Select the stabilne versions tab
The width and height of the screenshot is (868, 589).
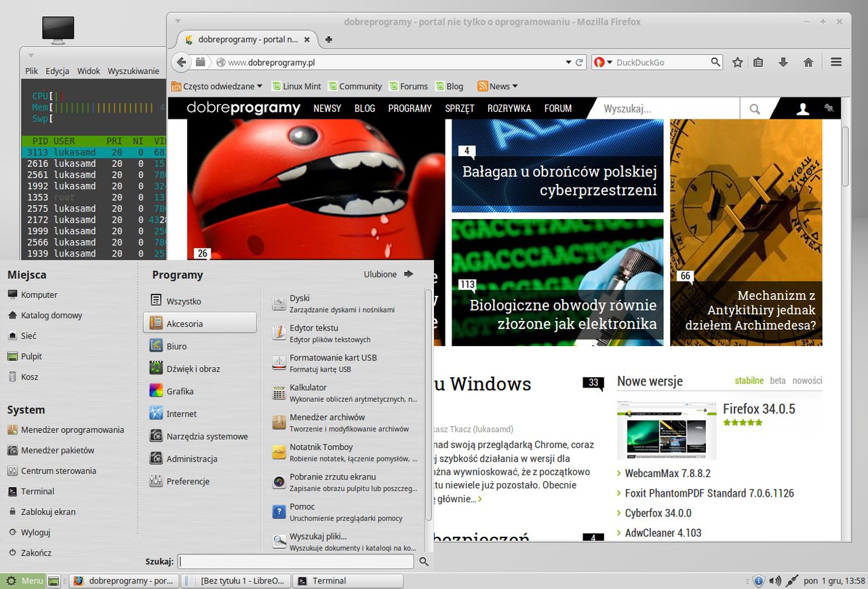pos(749,381)
